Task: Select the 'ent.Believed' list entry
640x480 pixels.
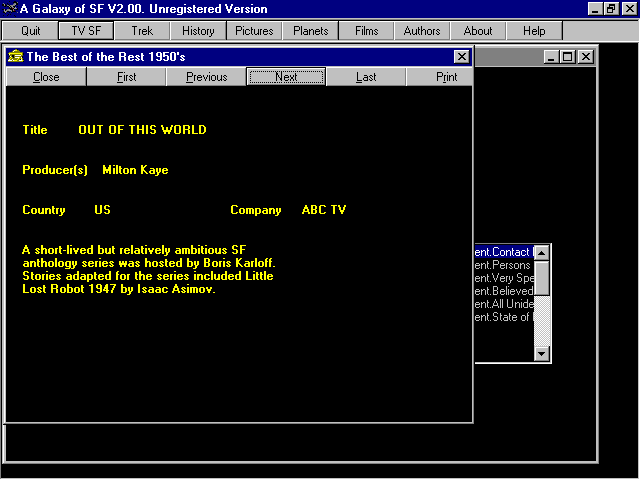Action: point(504,291)
